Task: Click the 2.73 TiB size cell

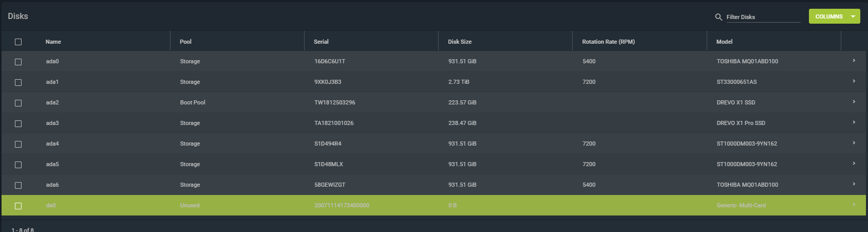Action: click(459, 82)
